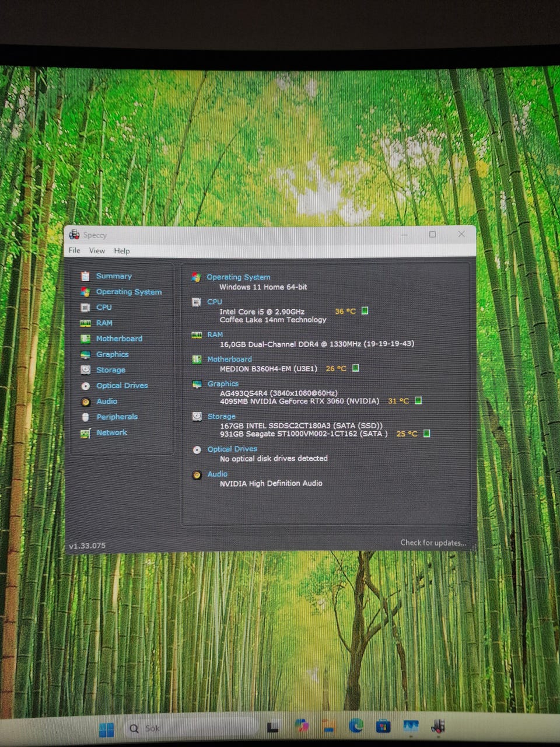Click the Speccy icon in title bar
Screen dimensions: 560x747
pyautogui.click(x=74, y=235)
